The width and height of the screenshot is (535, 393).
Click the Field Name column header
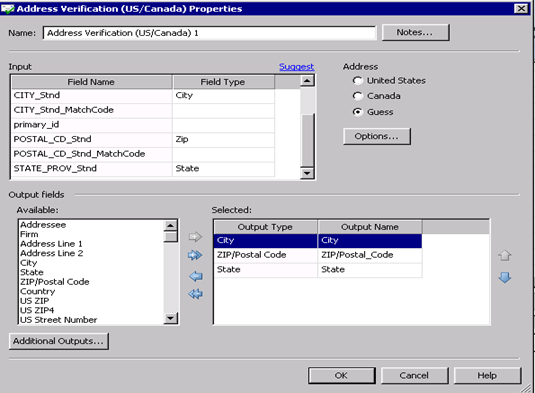tap(91, 82)
